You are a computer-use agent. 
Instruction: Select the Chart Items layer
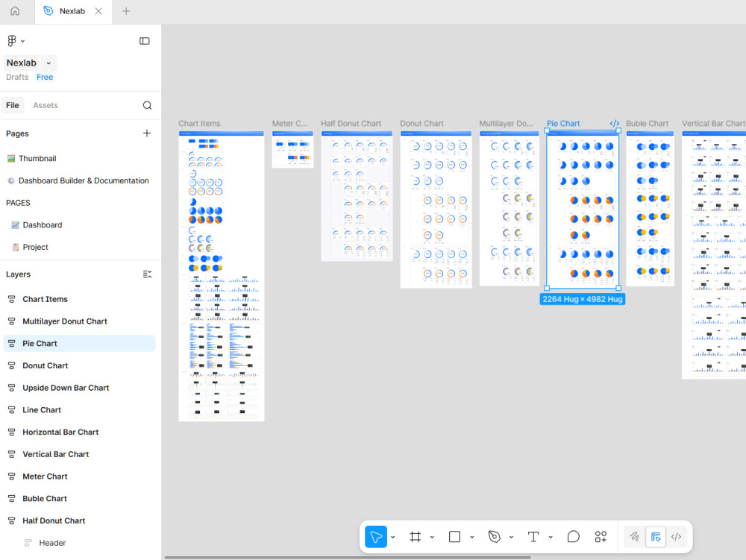pos(79,299)
